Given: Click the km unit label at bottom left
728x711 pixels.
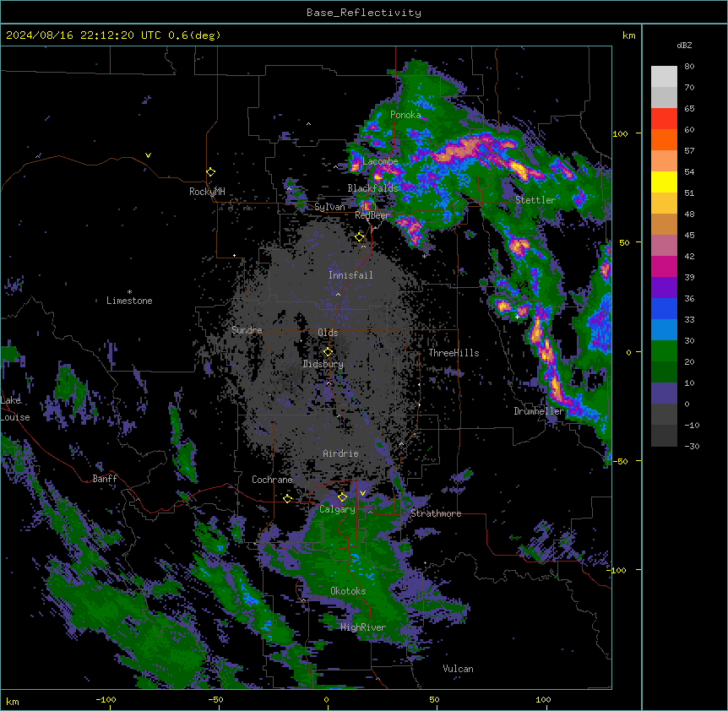Looking at the screenshot, I should 13,701.
